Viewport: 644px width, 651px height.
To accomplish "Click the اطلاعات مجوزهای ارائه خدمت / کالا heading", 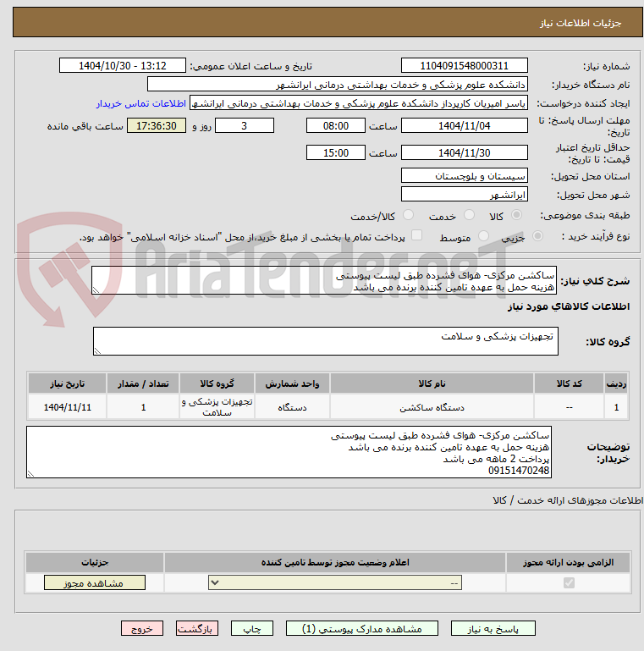I will click(568, 500).
